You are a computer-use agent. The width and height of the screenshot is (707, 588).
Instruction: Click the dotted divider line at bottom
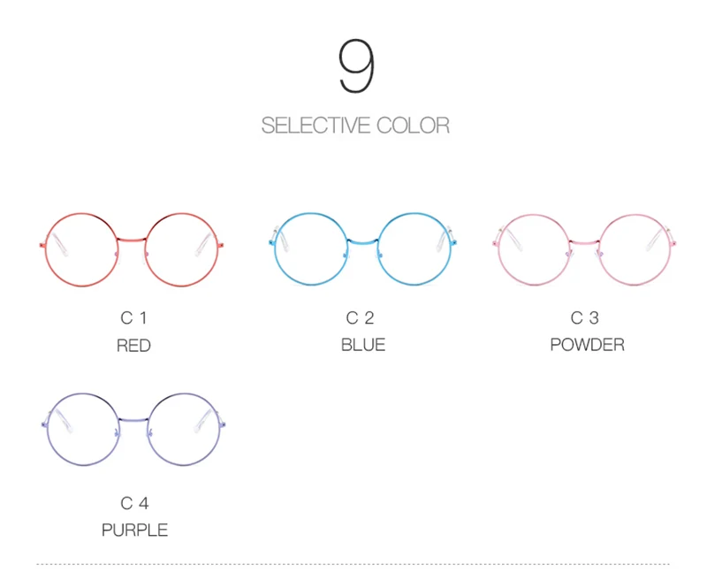pos(353,564)
